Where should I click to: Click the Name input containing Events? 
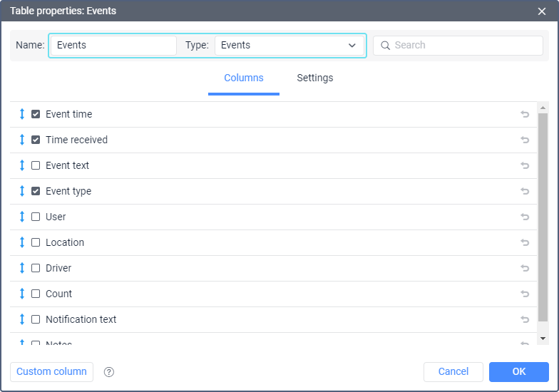click(113, 46)
